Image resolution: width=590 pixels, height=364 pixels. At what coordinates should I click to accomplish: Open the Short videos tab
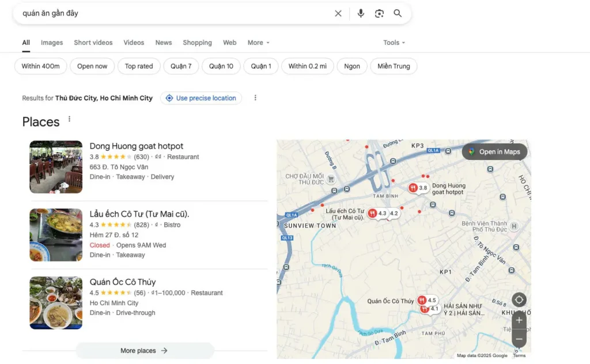(x=93, y=43)
